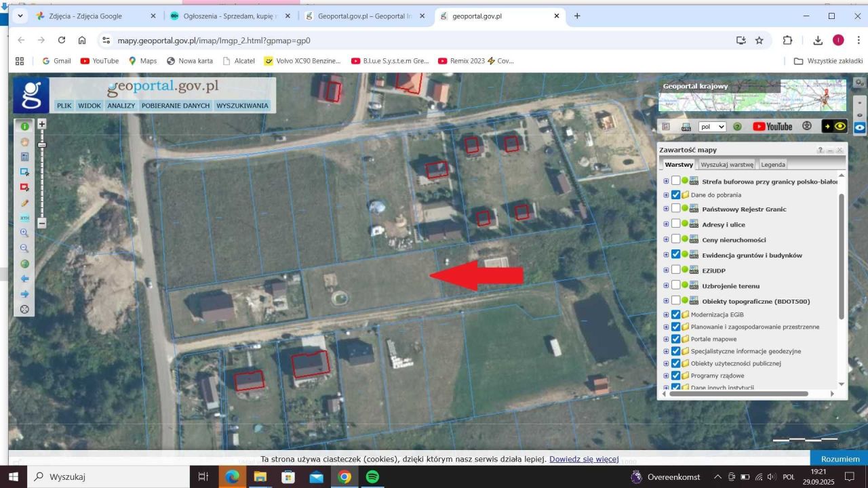Activate the green info identify tool

pos(25,126)
